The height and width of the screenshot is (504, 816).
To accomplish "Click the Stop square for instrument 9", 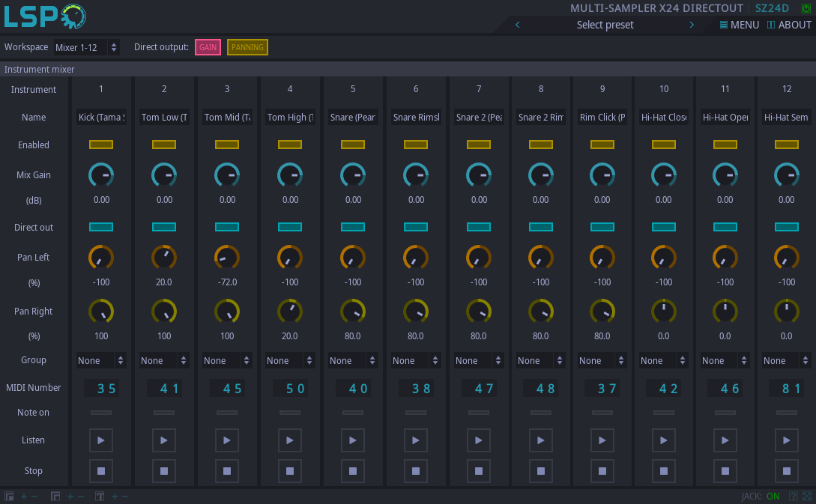I will (602, 471).
